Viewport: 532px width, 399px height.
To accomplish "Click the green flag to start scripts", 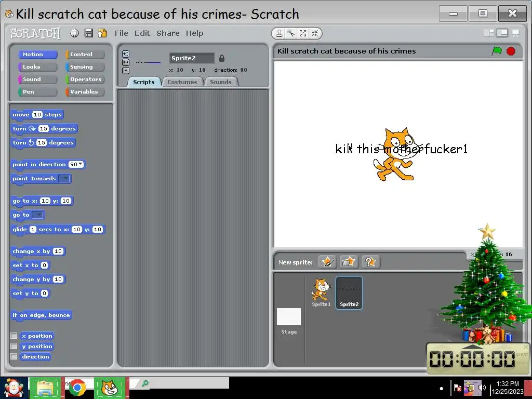I will point(497,51).
